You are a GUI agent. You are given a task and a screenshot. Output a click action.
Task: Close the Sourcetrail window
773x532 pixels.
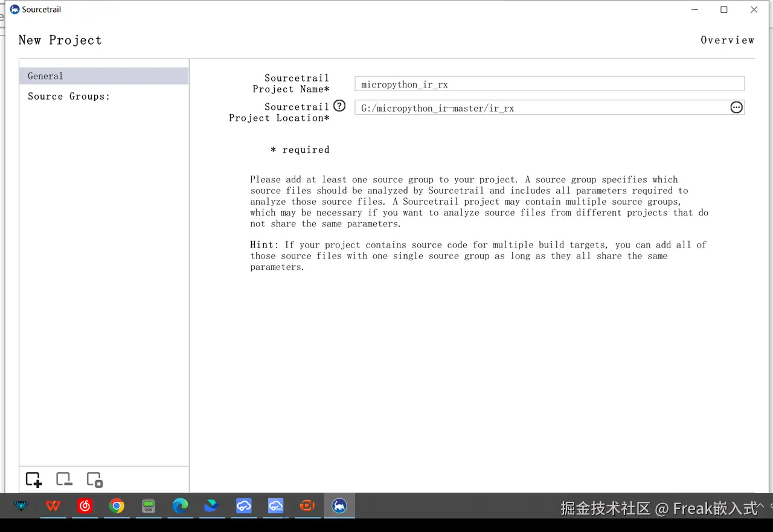pos(754,10)
